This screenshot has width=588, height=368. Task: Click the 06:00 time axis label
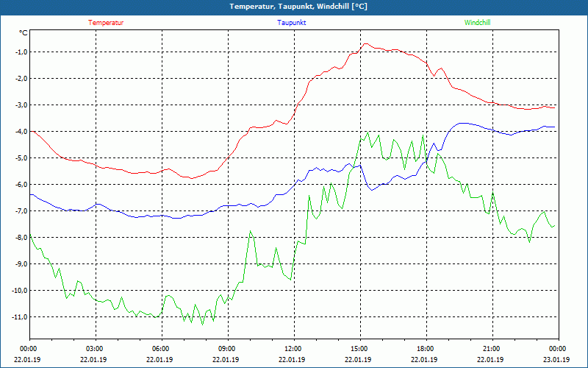click(162, 349)
